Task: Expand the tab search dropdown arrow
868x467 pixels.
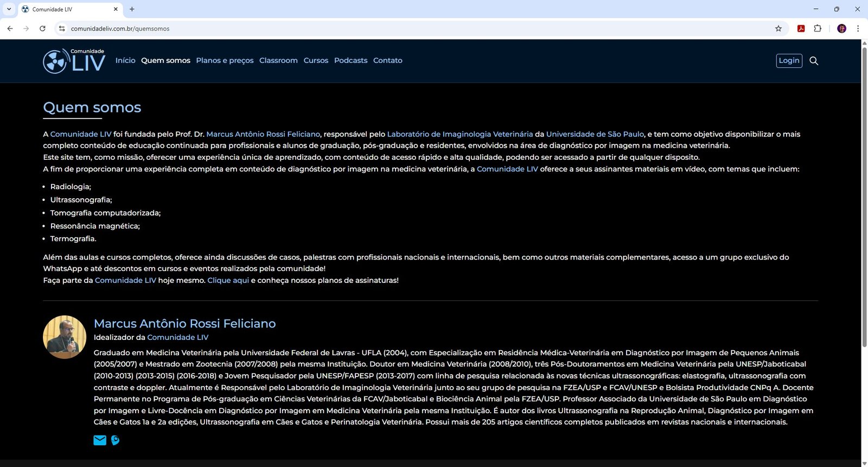Action: [x=9, y=9]
